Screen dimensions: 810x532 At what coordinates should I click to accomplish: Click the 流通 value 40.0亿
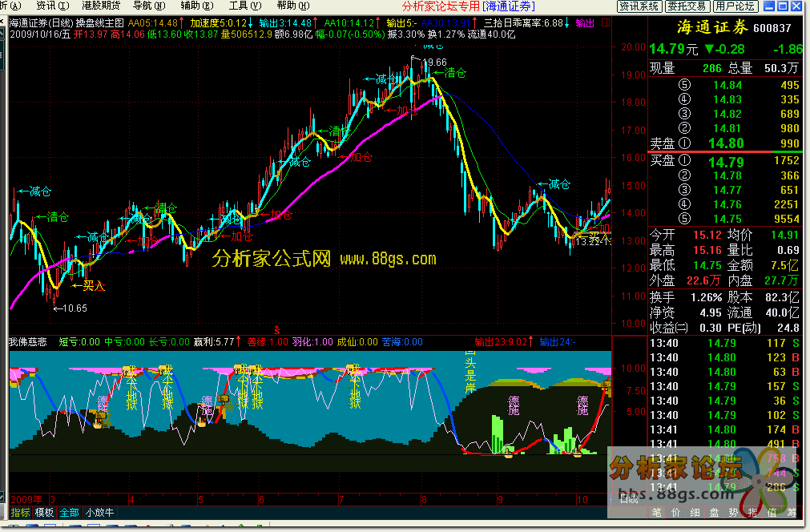click(x=783, y=313)
